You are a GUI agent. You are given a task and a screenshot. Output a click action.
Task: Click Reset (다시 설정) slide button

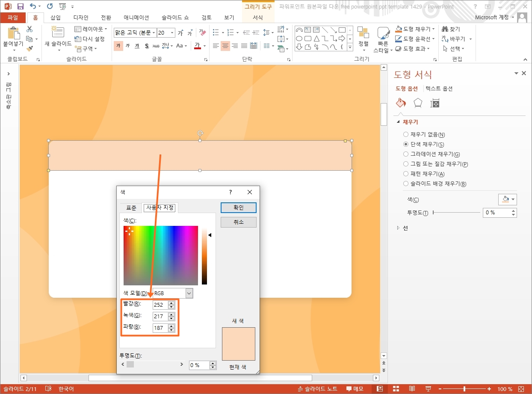point(90,39)
